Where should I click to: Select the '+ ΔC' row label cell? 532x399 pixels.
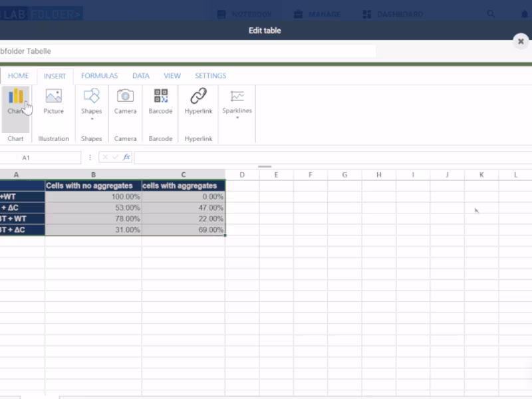point(23,207)
